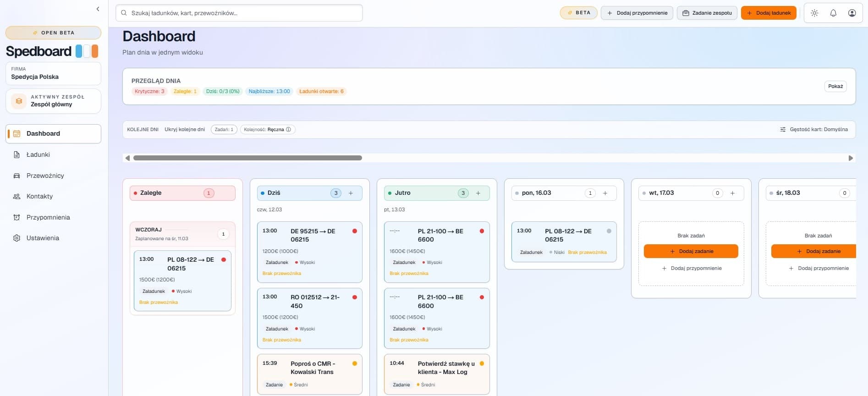Click the Zaległe: 1 chip in overview
The width and height of the screenshot is (868, 396).
point(185,91)
